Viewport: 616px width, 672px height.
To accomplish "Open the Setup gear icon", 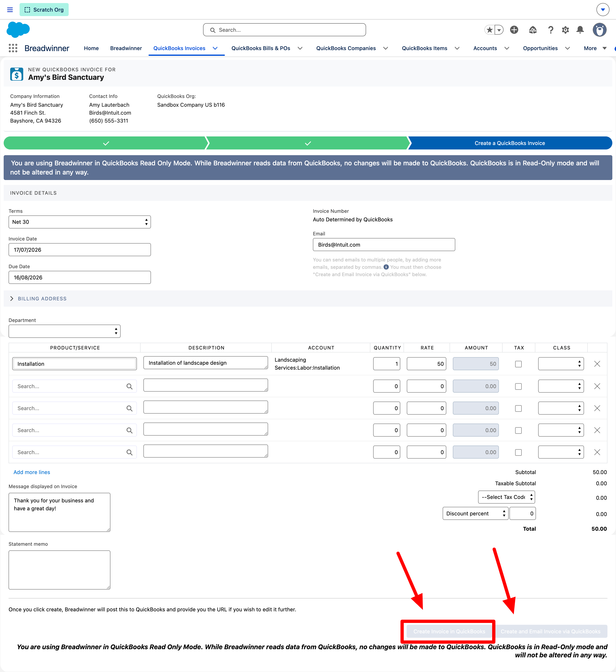I will pyautogui.click(x=565, y=30).
